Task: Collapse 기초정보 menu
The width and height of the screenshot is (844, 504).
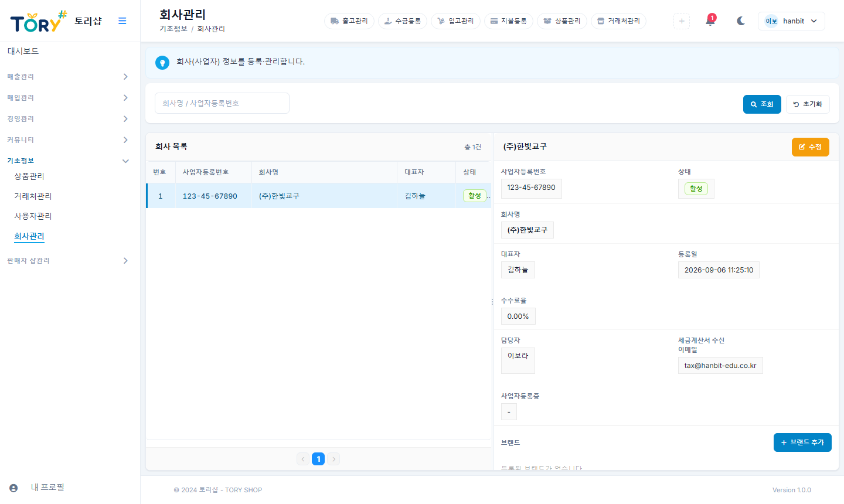Action: point(68,161)
